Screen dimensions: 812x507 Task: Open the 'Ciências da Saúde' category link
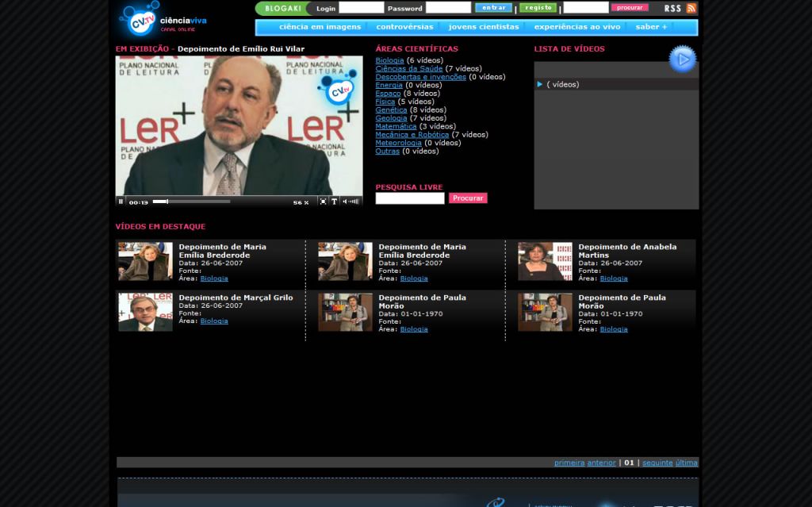click(408, 69)
